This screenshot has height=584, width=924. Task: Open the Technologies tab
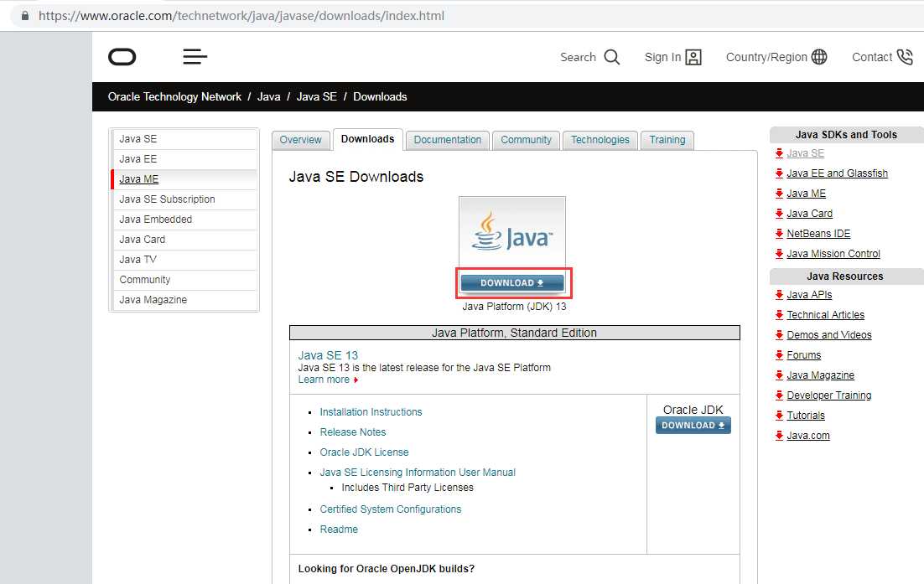(x=600, y=140)
